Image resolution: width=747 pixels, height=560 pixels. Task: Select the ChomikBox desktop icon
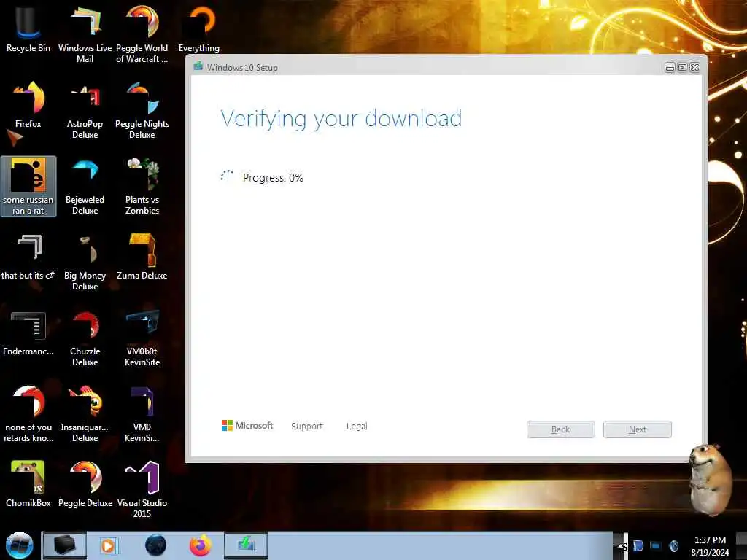pyautogui.click(x=28, y=484)
